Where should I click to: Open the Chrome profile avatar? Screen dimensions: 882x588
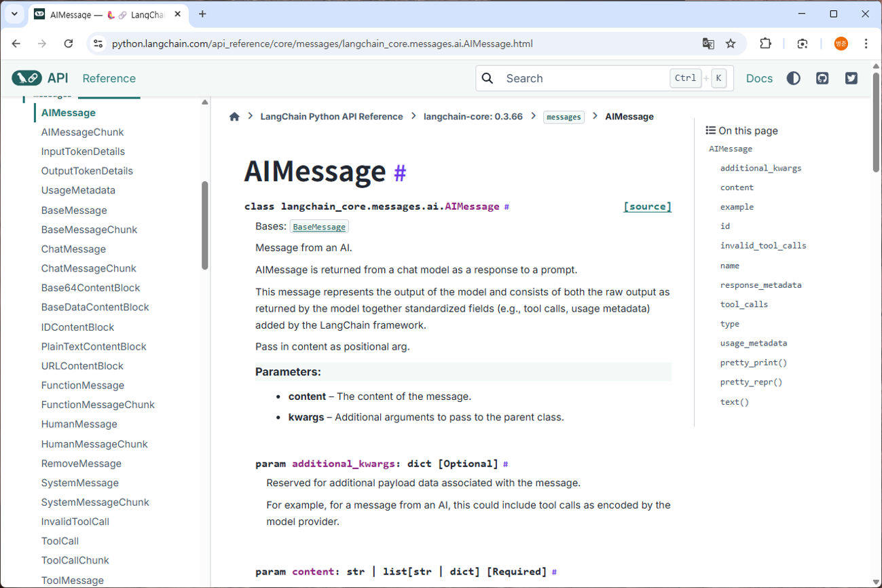click(841, 43)
